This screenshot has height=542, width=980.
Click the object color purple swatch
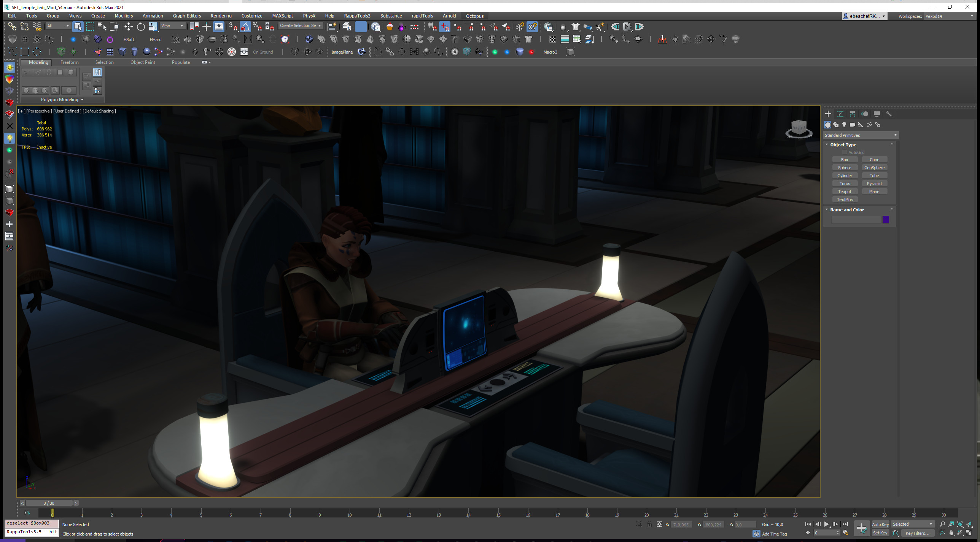pyautogui.click(x=886, y=220)
